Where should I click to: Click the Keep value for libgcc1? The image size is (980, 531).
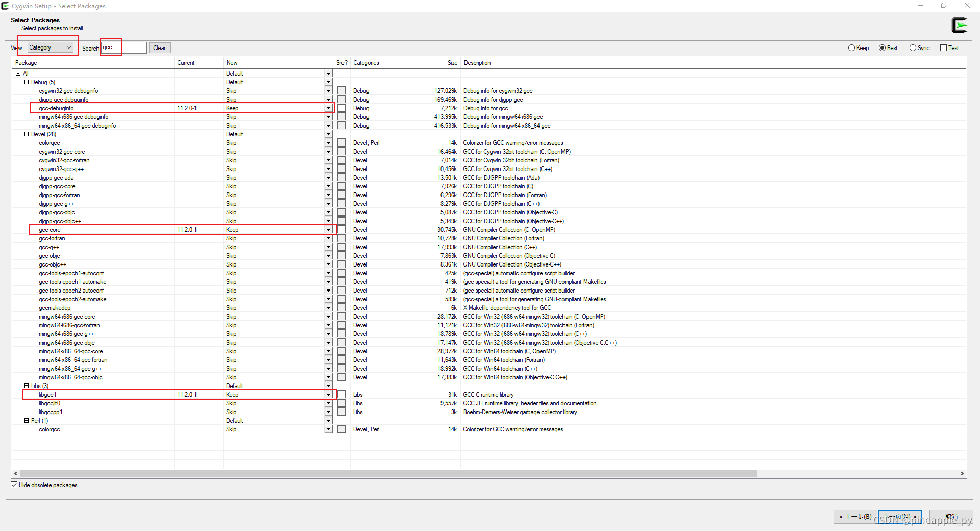[x=232, y=395]
